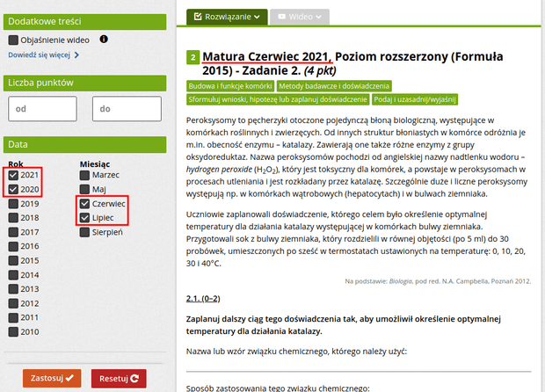Image resolution: width=545 pixels, height=392 pixels.
Task: Check the 2010 year checkbox
Action: 13,332
